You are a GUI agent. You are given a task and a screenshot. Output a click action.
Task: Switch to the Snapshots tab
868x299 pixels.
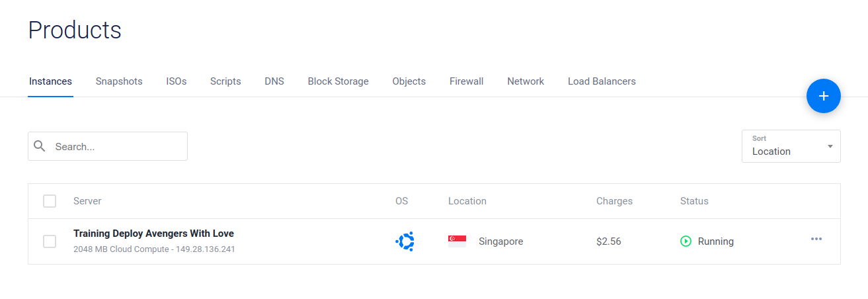point(119,81)
